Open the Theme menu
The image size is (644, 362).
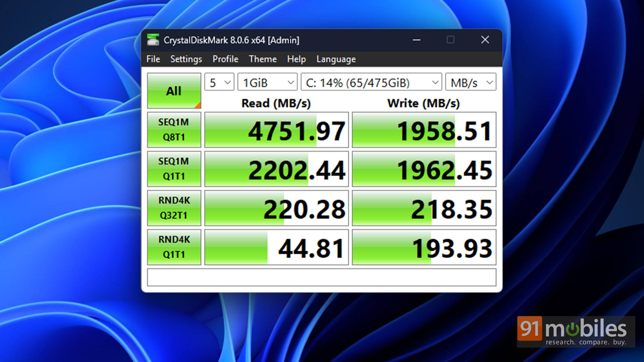(x=263, y=59)
